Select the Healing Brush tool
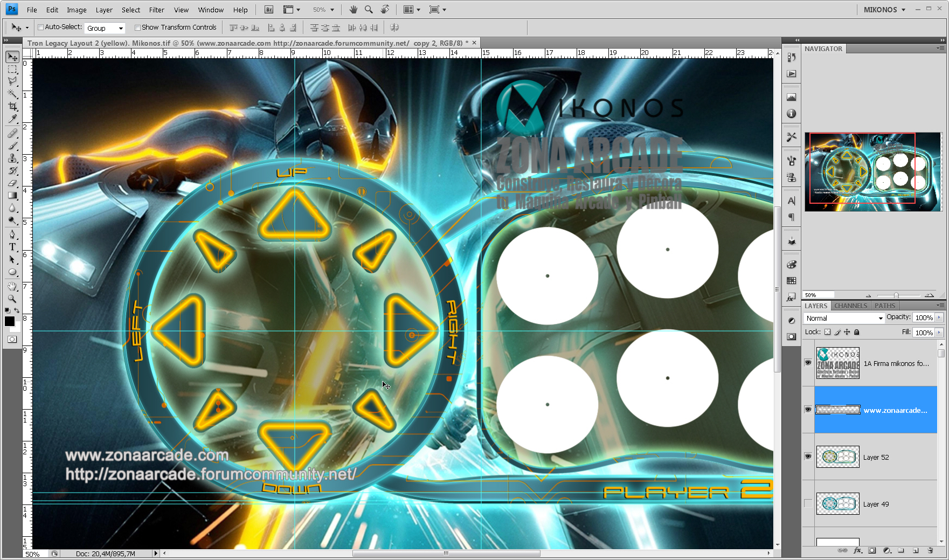This screenshot has width=949, height=560. (x=12, y=133)
